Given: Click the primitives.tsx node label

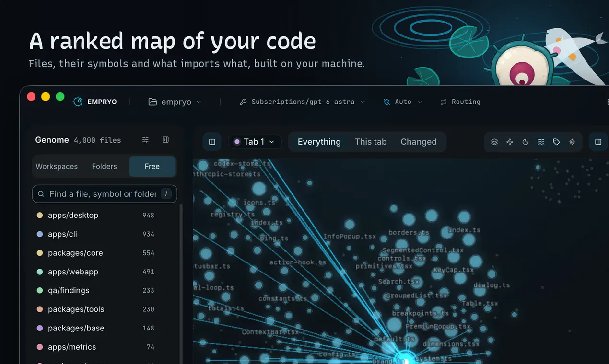Looking at the screenshot, I should pos(384,266).
